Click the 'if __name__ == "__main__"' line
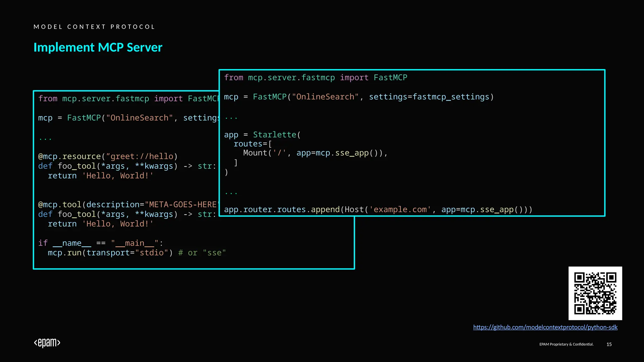 coord(101,243)
